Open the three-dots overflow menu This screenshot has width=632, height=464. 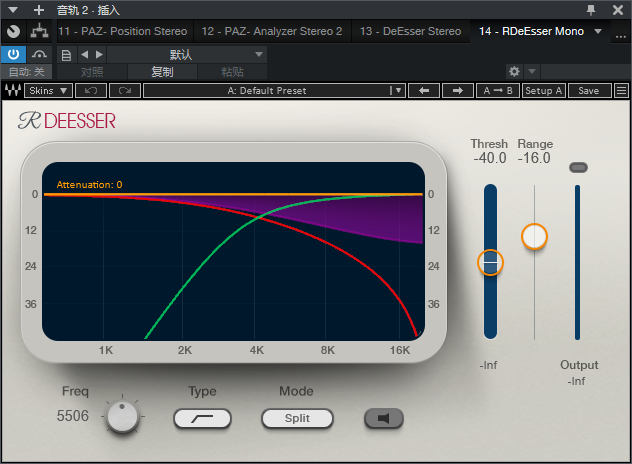pos(621,35)
